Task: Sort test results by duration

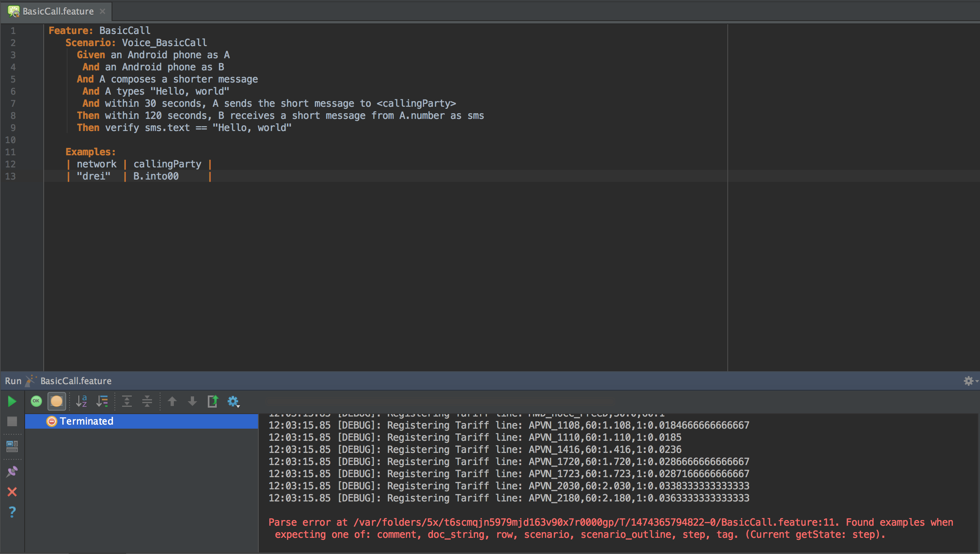Action: pos(102,401)
